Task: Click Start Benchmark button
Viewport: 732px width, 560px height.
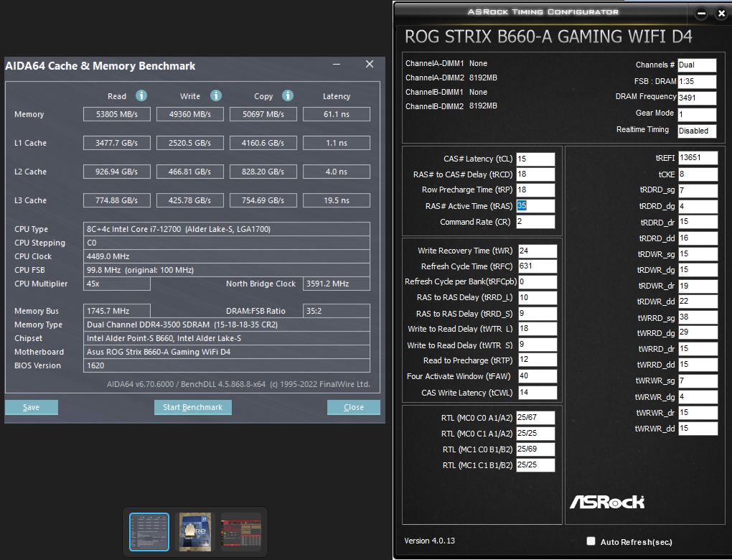Action: tap(193, 407)
